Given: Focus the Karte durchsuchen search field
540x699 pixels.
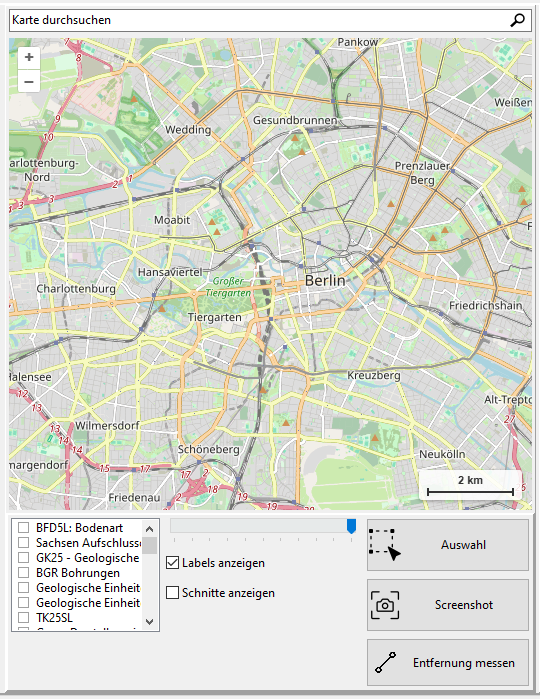Looking at the screenshot, I should coord(270,20).
